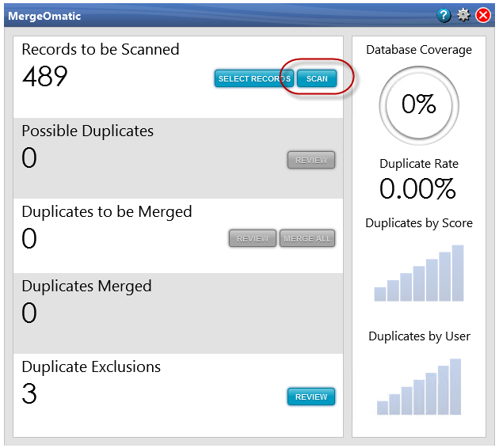The height and width of the screenshot is (448, 499).
Task: Open the settings gear icon
Action: tap(463, 15)
